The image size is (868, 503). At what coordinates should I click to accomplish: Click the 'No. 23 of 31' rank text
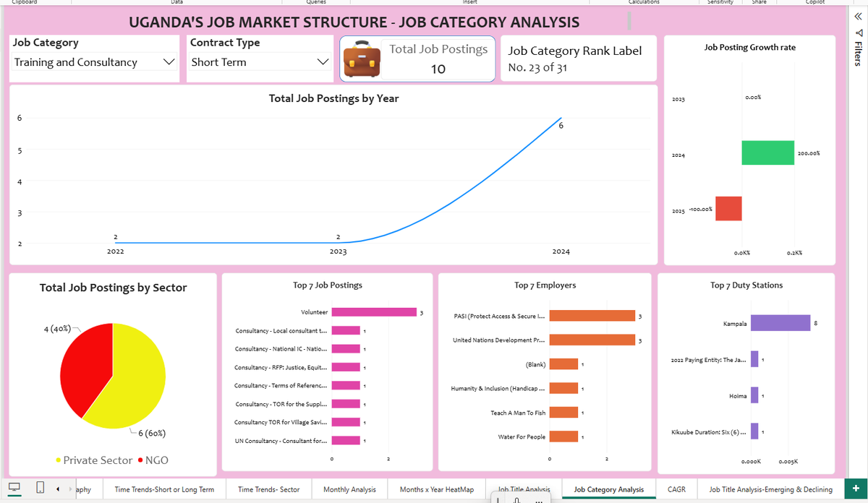[537, 68]
